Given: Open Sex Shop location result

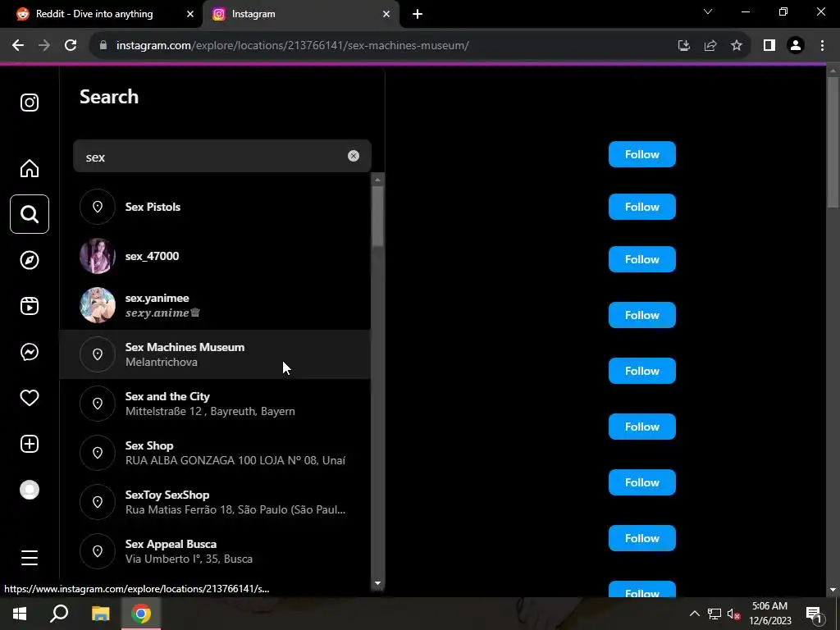Looking at the screenshot, I should (215, 453).
